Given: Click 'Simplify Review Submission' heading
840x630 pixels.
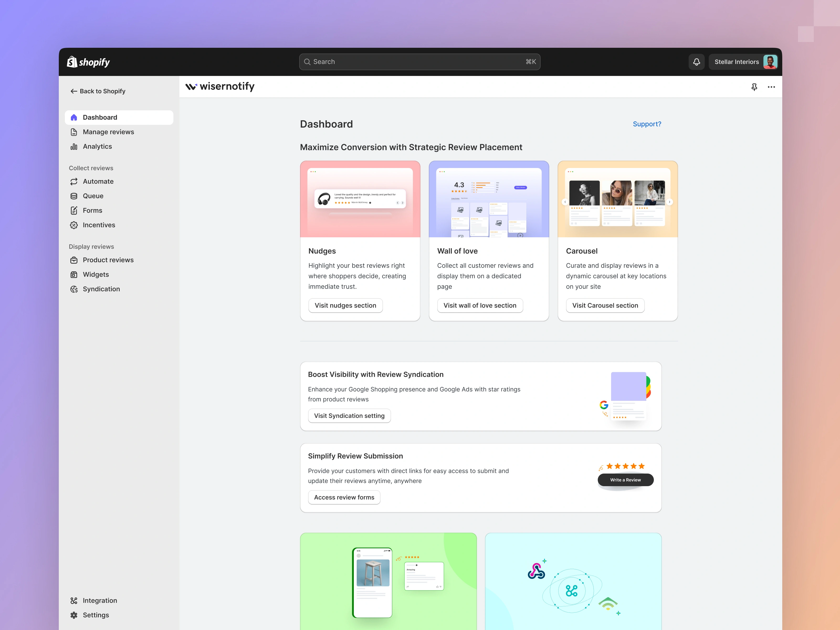Looking at the screenshot, I should [x=355, y=456].
